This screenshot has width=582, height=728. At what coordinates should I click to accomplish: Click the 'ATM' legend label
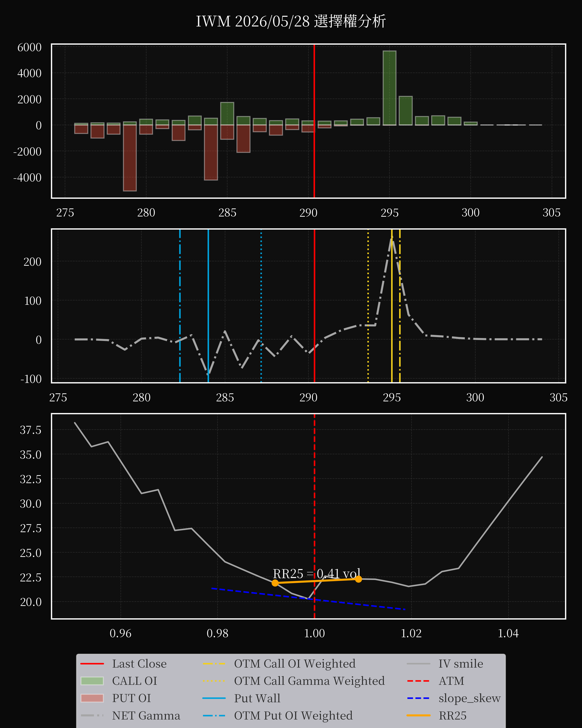[x=452, y=681]
